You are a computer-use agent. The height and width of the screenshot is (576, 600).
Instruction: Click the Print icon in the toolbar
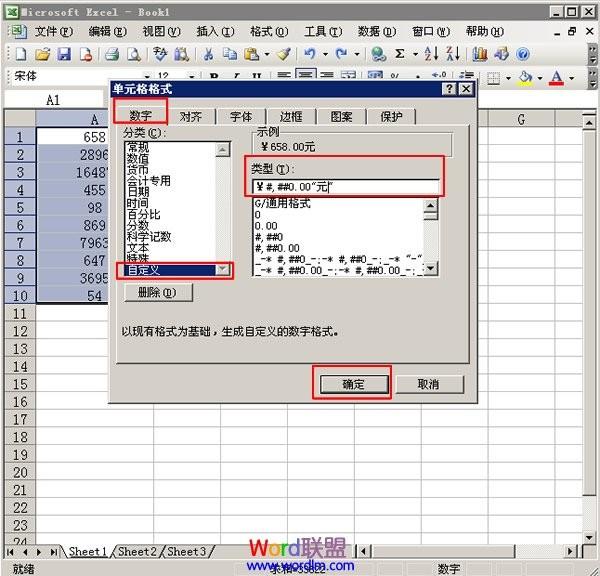[112, 54]
